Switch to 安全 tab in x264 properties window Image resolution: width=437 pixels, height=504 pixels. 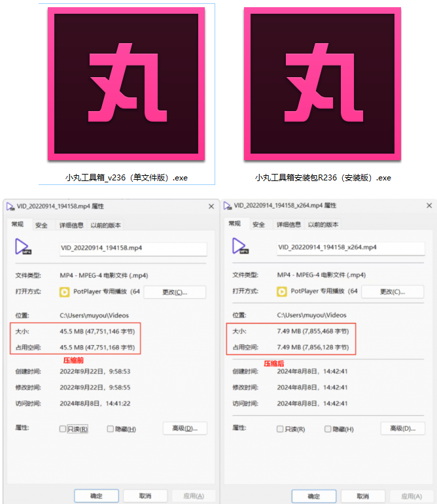258,224
